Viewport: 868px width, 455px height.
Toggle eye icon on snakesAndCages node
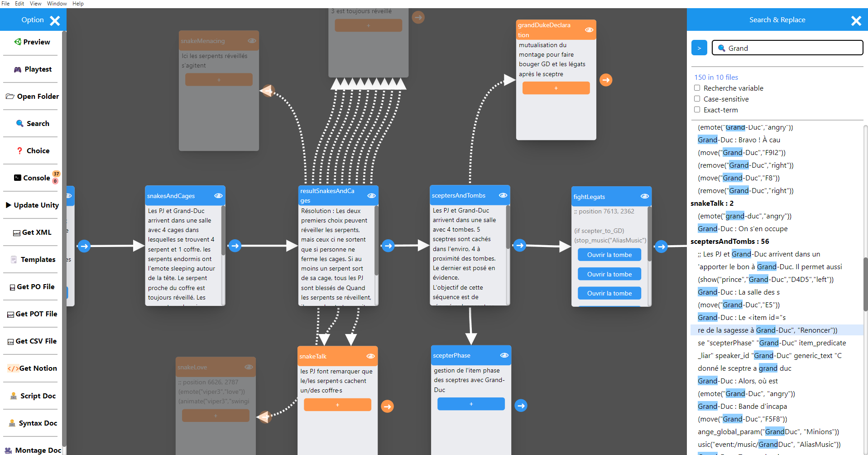tap(218, 196)
